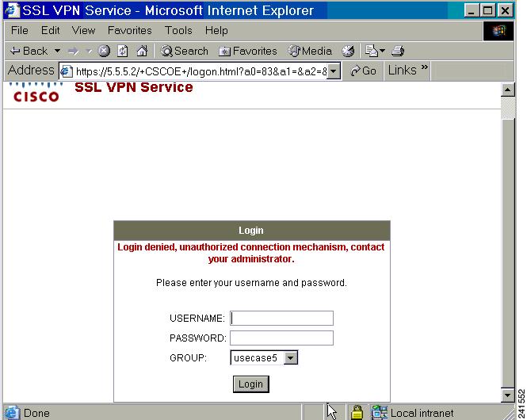Click the 'SSL VPN Service' heading text
The image size is (527, 420).
point(134,87)
